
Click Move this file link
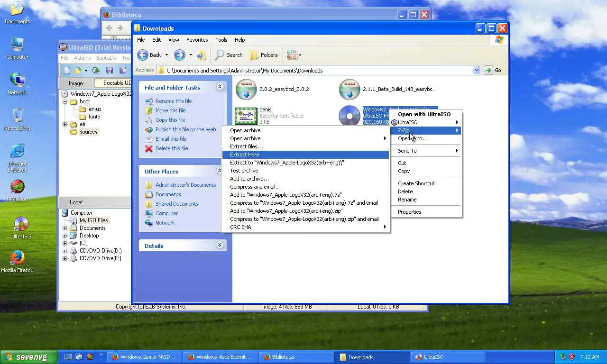170,110
